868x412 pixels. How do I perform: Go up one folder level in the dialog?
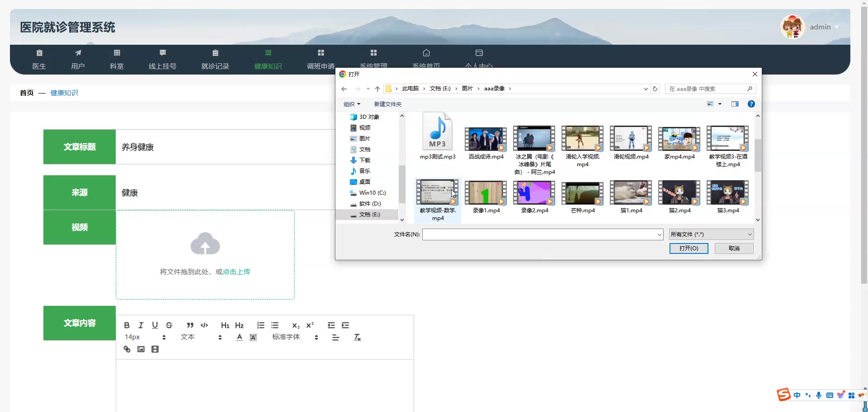pos(377,89)
